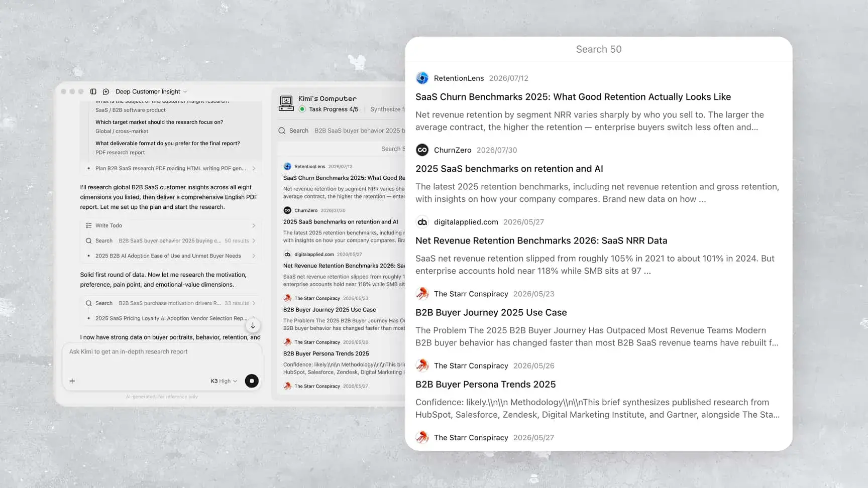Click the search icon on the 33 results row
This screenshot has height=488, width=868.
point(89,303)
